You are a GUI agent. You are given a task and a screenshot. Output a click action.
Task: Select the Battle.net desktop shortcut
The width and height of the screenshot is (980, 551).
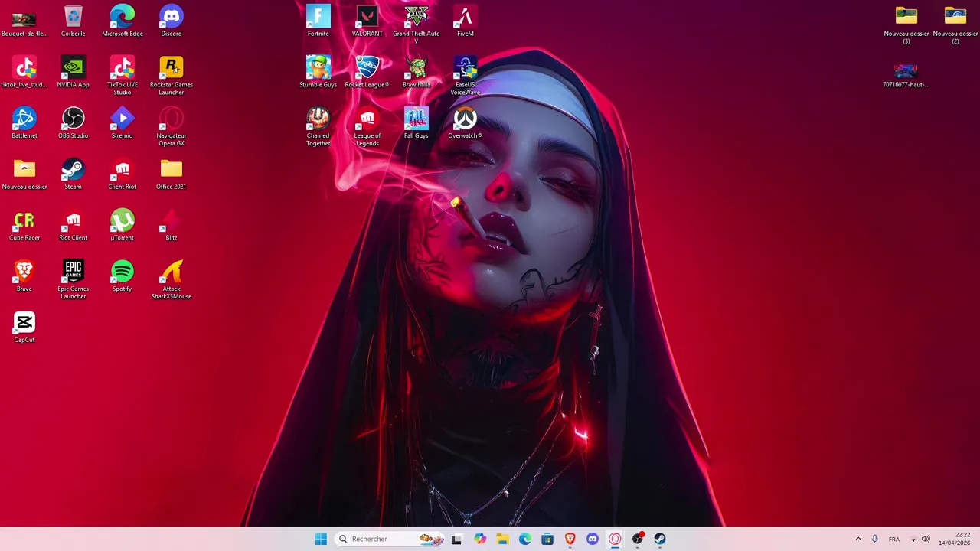[24, 123]
